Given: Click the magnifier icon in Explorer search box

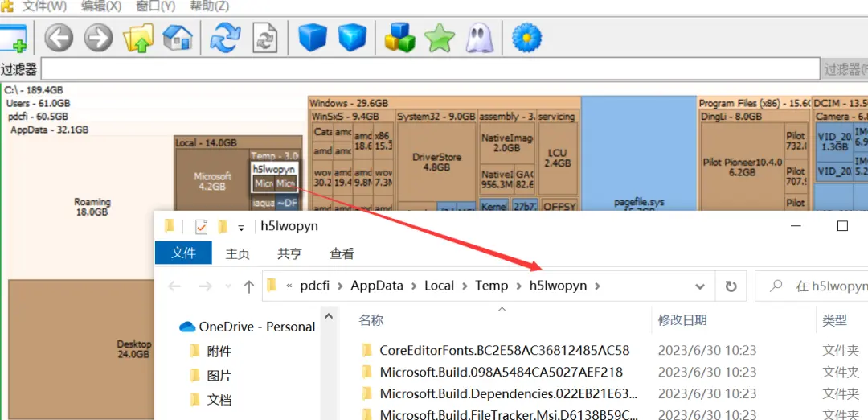Looking at the screenshot, I should (x=776, y=286).
